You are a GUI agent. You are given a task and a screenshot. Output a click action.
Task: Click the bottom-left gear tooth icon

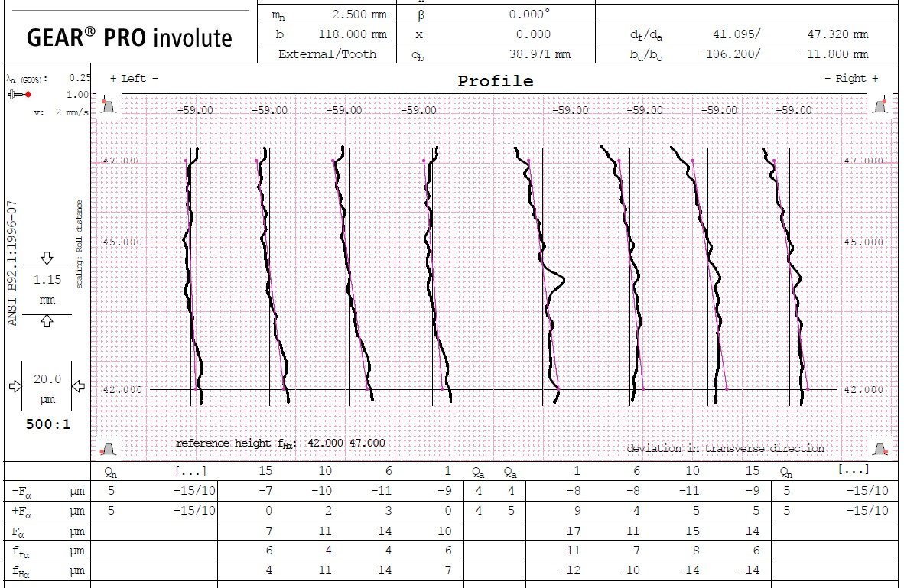(x=108, y=447)
